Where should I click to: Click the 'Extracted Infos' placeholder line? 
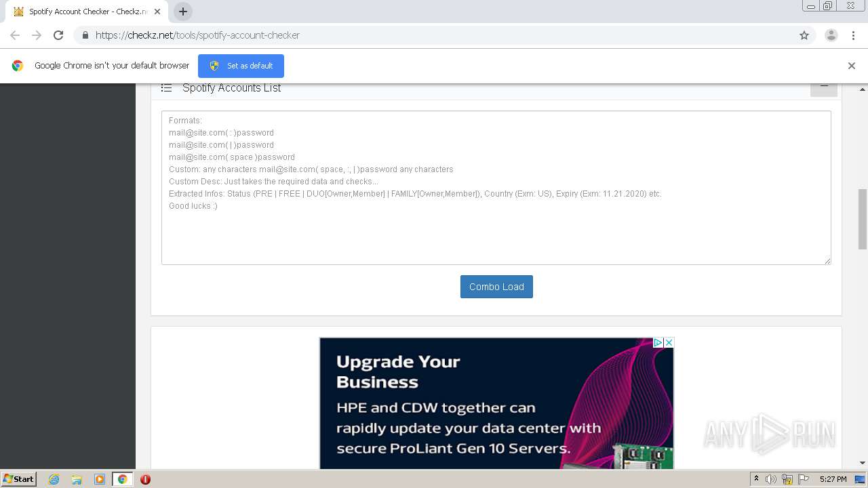tap(415, 194)
